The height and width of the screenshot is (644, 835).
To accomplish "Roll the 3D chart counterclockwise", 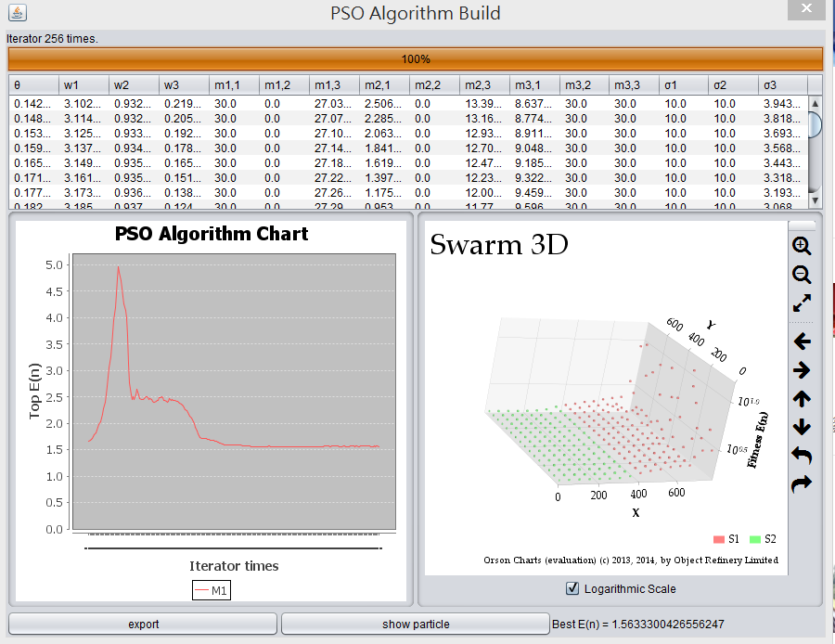I will click(x=801, y=455).
